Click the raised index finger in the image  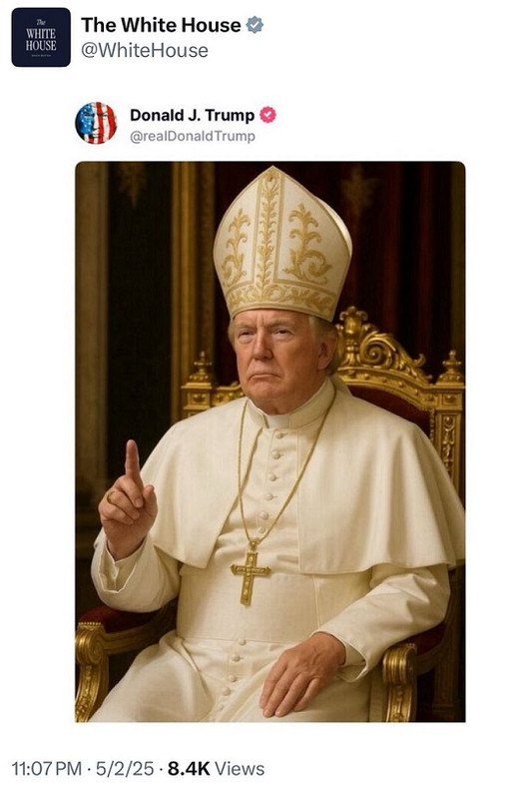(133, 461)
